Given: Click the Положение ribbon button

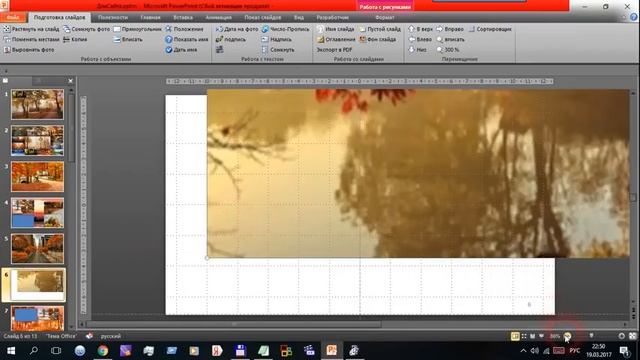Looking at the screenshot, I should (184, 29).
